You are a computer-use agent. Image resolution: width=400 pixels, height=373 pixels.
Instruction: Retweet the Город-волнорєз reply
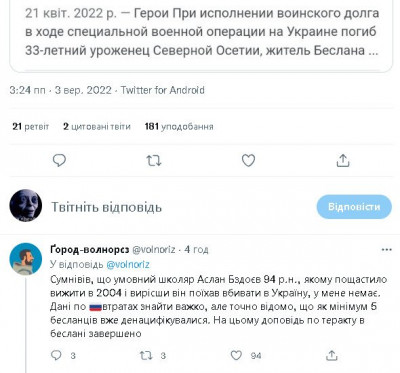click(x=145, y=355)
